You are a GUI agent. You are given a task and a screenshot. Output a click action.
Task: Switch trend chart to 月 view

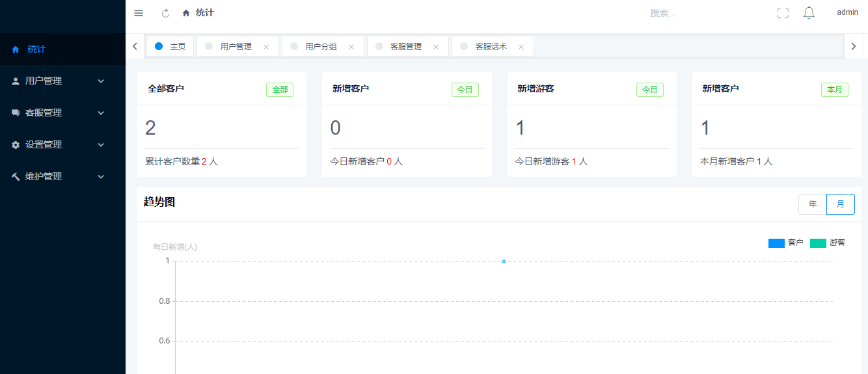pos(840,204)
